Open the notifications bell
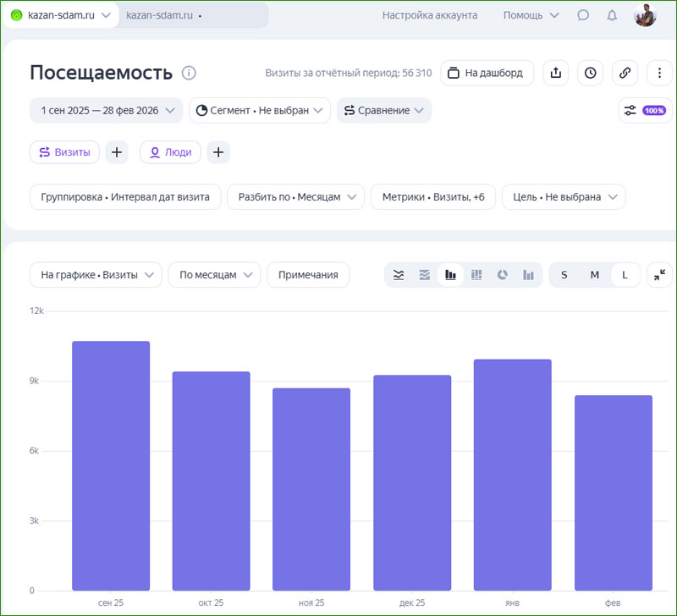The height and width of the screenshot is (616, 677). pyautogui.click(x=612, y=15)
